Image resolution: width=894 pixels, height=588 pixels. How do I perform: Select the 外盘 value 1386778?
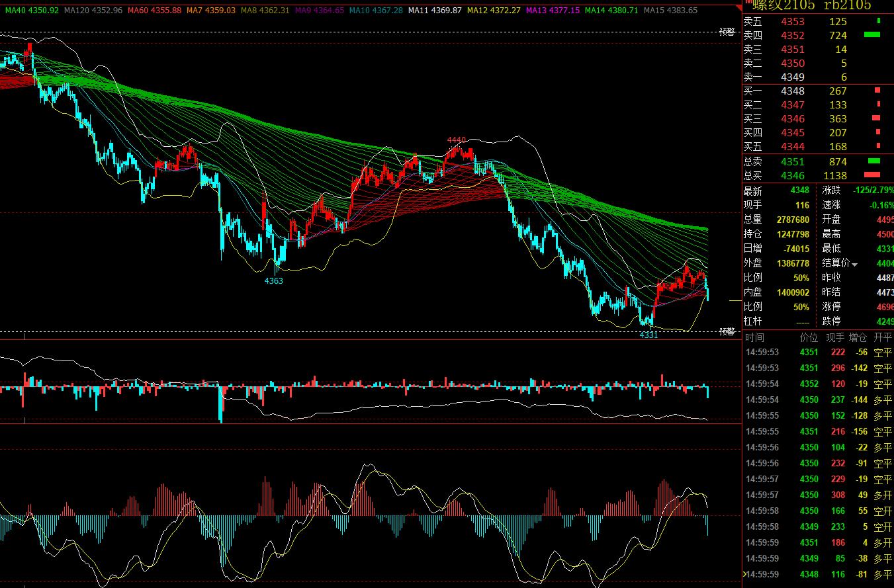point(793,263)
